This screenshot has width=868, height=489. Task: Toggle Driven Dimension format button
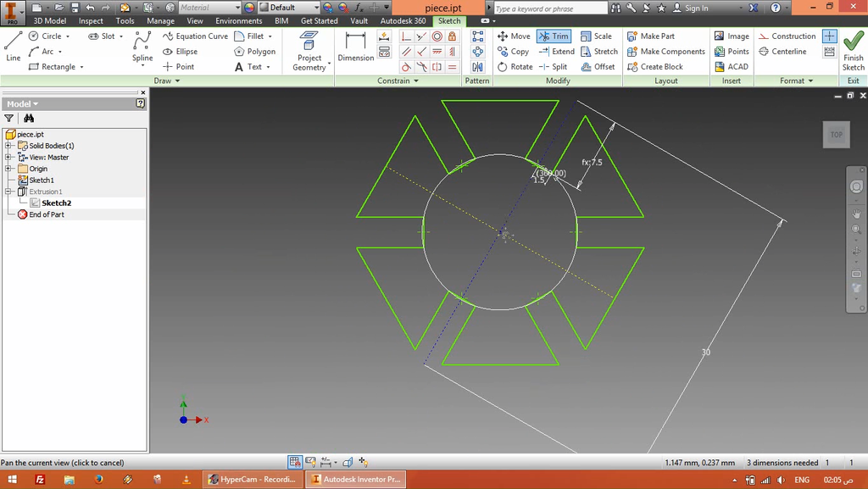click(x=829, y=52)
